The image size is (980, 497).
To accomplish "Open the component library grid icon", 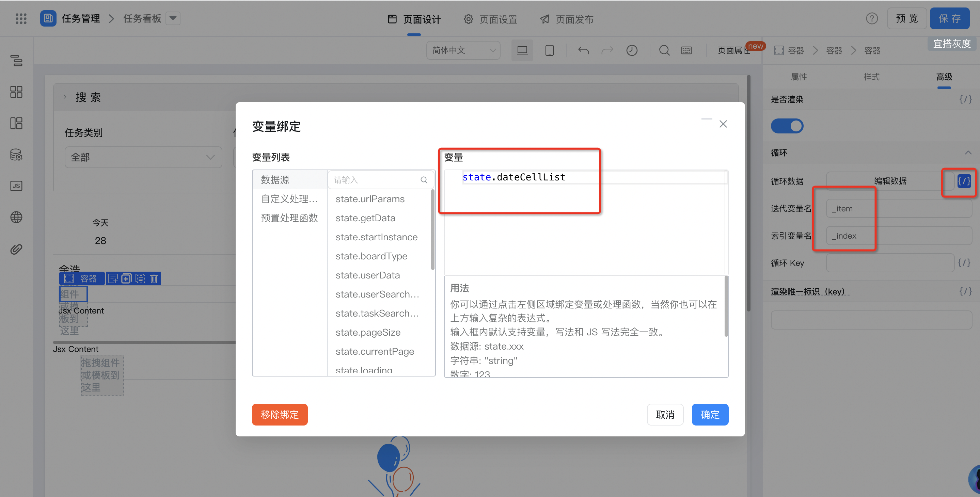I will tap(16, 92).
